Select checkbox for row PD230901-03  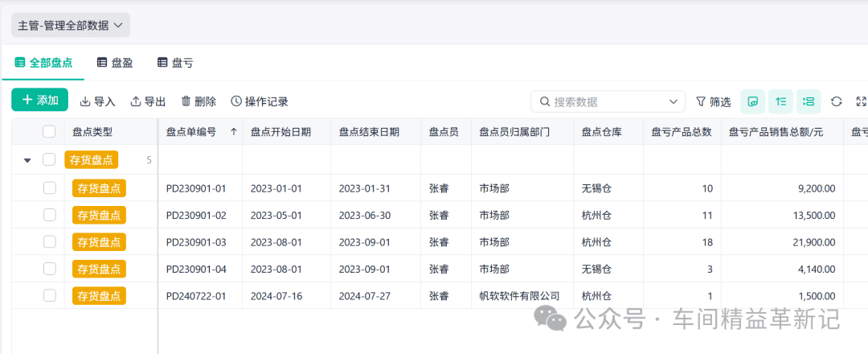[49, 242]
